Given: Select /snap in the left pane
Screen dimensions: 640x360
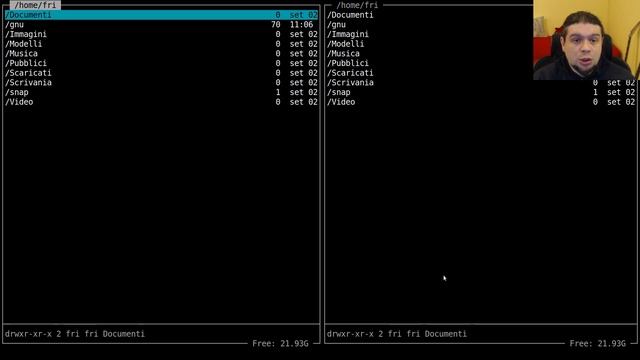Looking at the screenshot, I should pos(161,92).
